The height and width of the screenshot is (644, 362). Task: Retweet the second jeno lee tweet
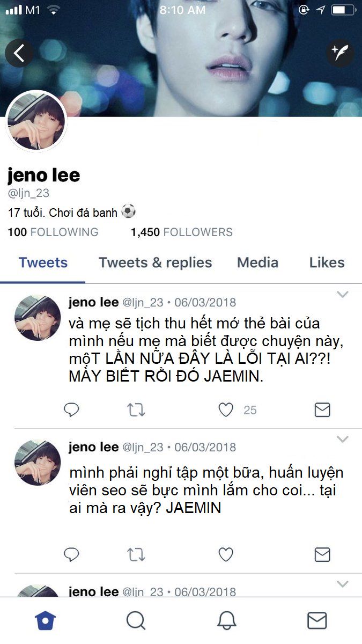(136, 554)
